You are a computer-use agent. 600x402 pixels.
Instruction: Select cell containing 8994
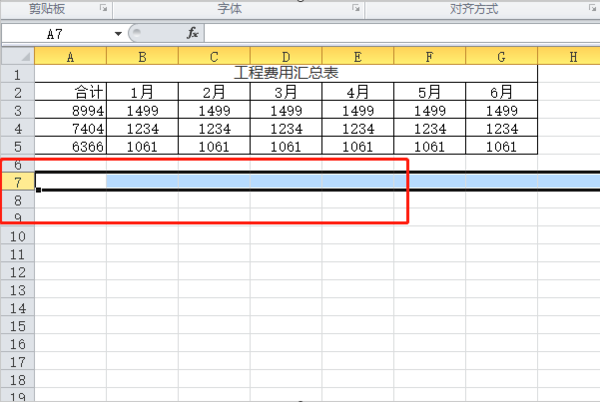click(x=70, y=110)
